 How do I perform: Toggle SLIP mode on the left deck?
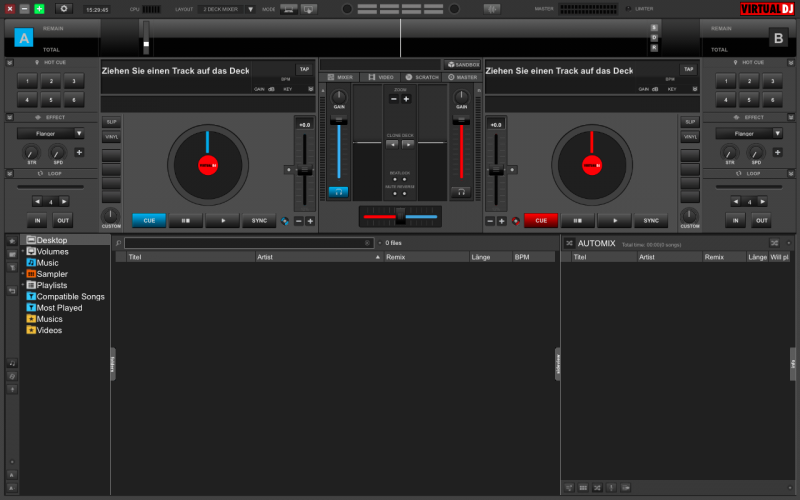pos(111,122)
